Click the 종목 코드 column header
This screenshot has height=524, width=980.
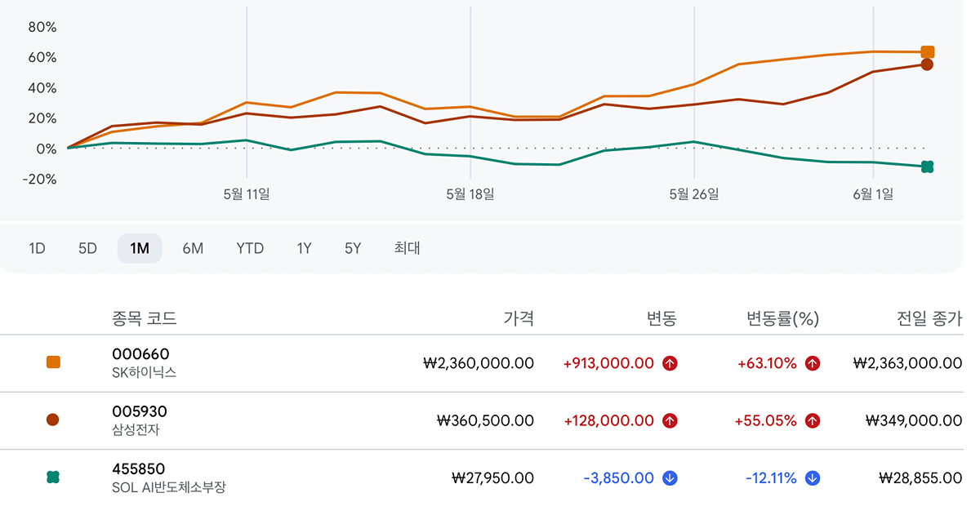145,318
